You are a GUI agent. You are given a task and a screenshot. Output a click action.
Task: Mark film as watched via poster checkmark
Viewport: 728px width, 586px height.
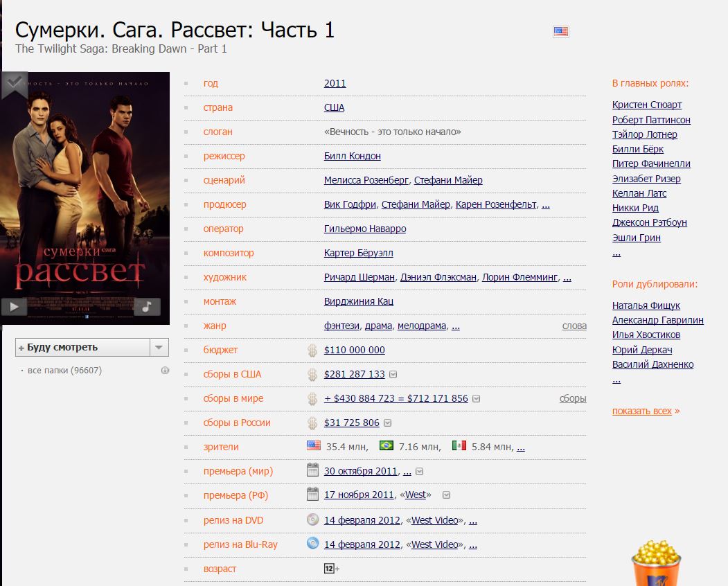point(15,84)
